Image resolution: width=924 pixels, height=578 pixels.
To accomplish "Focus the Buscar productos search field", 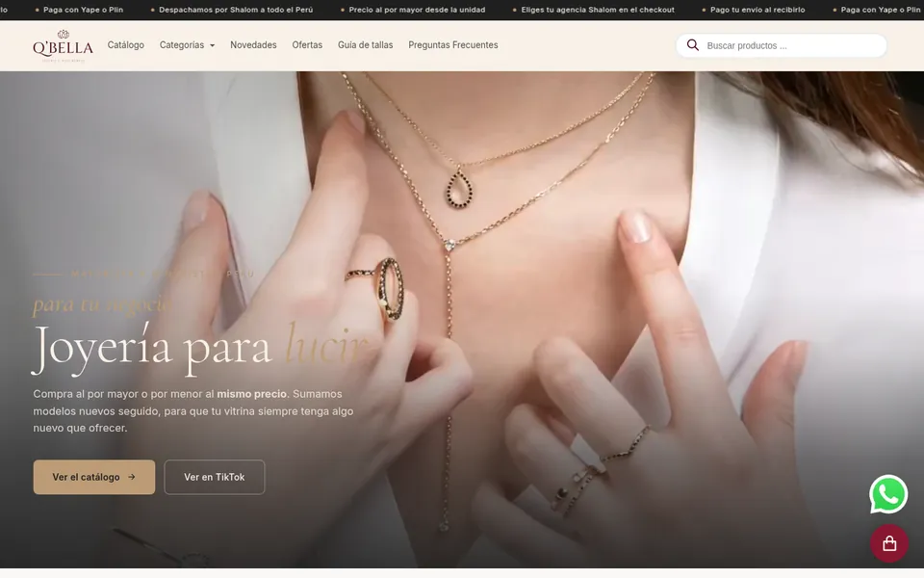I will click(x=782, y=45).
